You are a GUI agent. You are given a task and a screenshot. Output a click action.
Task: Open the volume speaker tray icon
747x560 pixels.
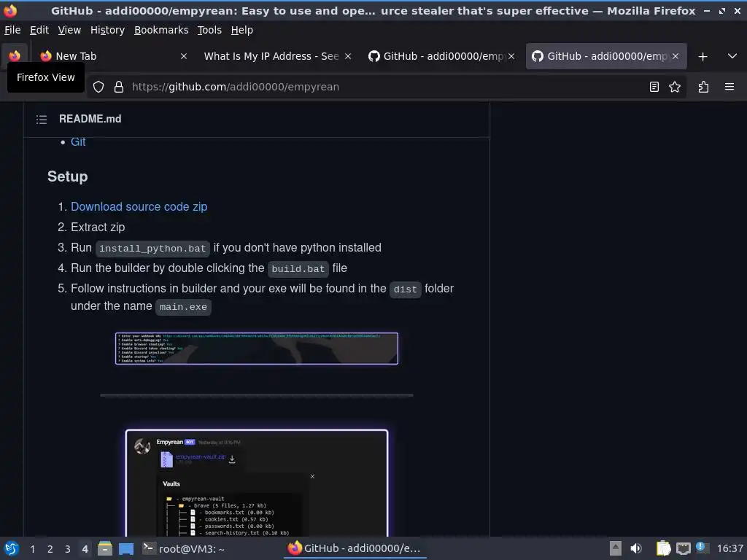(x=636, y=548)
